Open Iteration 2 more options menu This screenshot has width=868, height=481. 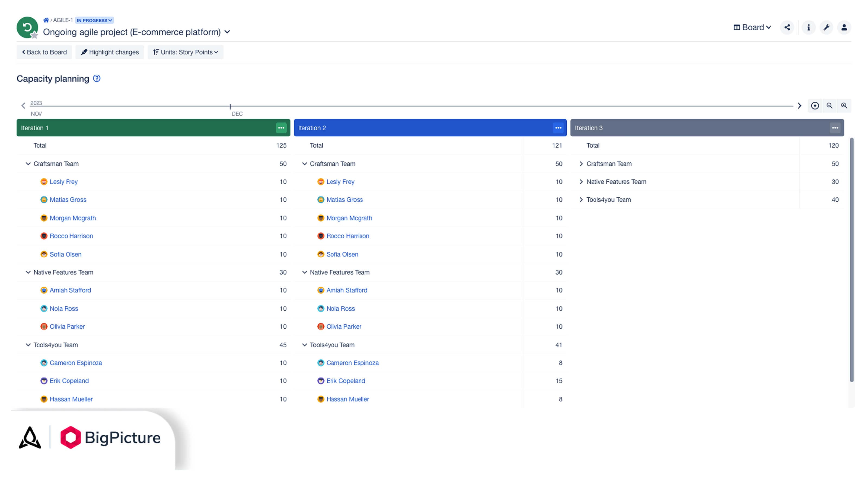coord(558,128)
